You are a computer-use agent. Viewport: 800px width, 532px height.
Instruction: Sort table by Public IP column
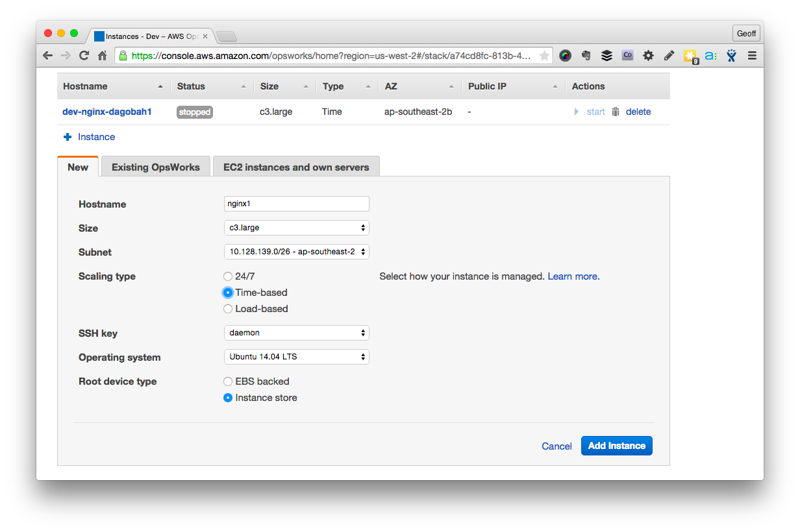[513, 86]
